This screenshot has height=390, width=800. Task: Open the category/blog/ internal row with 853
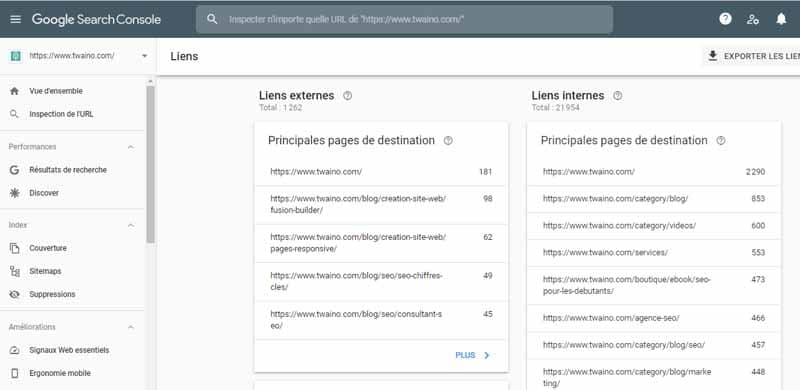654,199
